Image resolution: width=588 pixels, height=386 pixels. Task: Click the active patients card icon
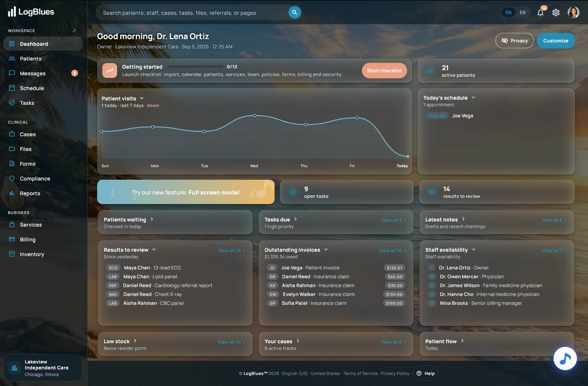pyautogui.click(x=430, y=71)
